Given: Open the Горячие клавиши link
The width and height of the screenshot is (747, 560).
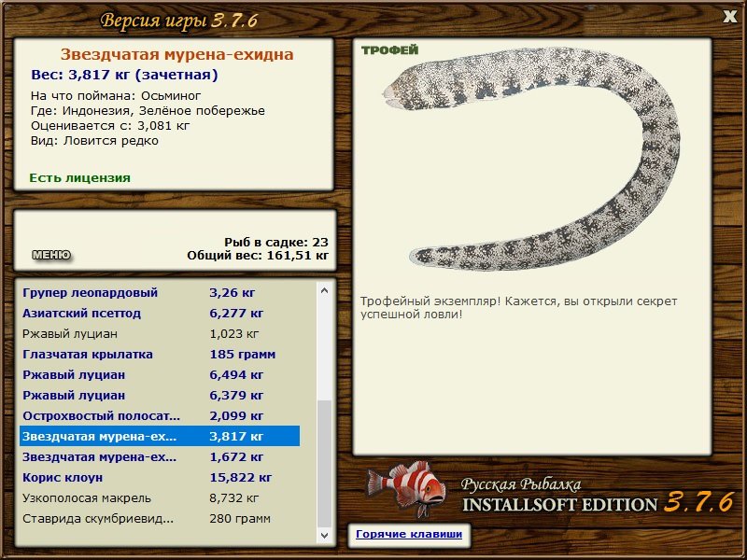Looking at the screenshot, I should (409, 534).
